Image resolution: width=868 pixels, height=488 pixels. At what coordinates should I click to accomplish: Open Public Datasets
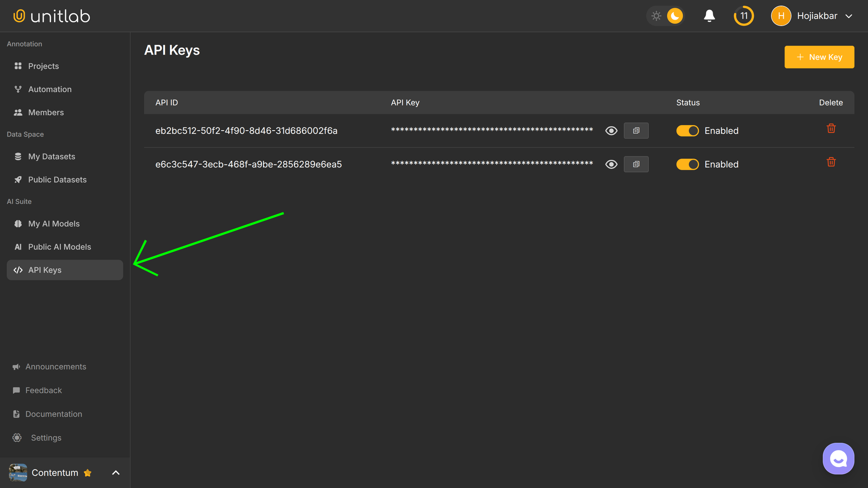pos(57,180)
